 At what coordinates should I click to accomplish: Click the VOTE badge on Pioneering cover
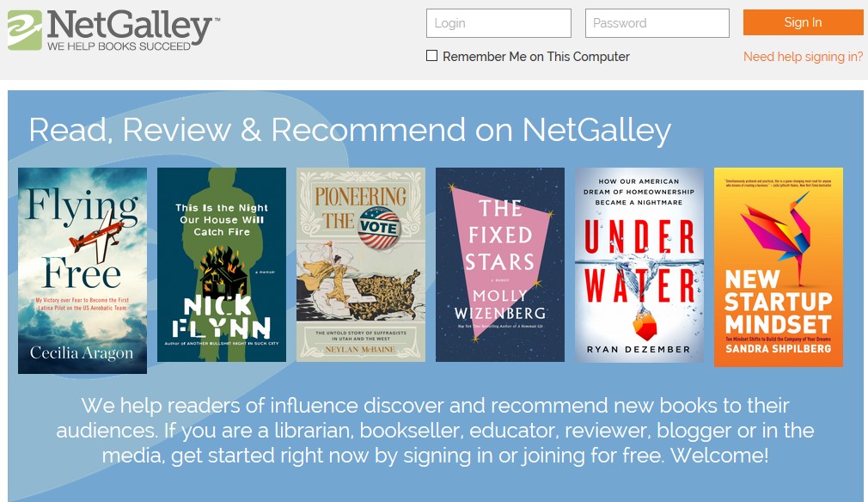pos(377,229)
